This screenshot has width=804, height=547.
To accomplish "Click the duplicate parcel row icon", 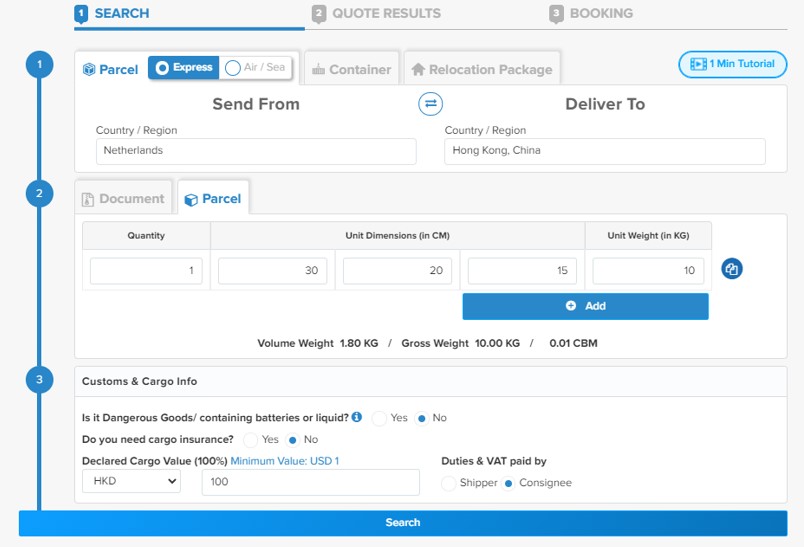I will tap(732, 269).
